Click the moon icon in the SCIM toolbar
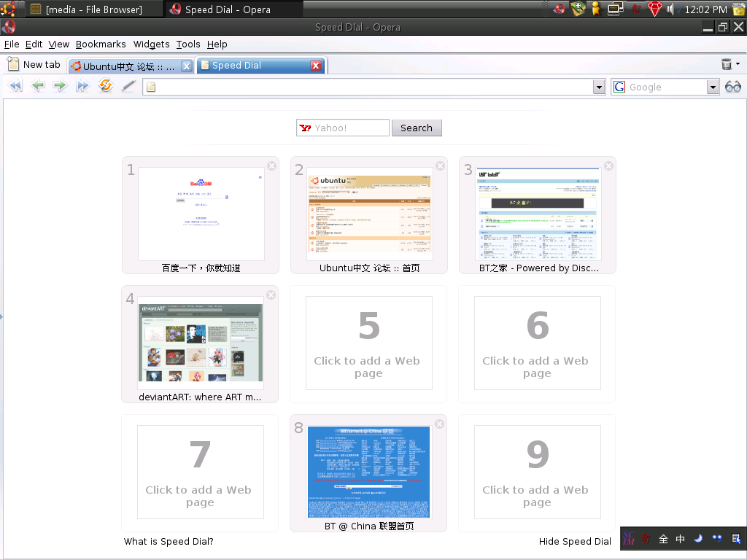The width and height of the screenshot is (747, 560). click(698, 539)
